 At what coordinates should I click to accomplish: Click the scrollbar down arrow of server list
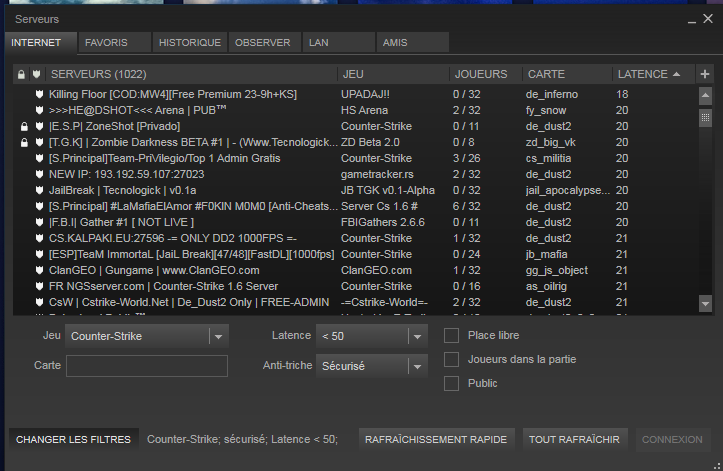[705, 304]
